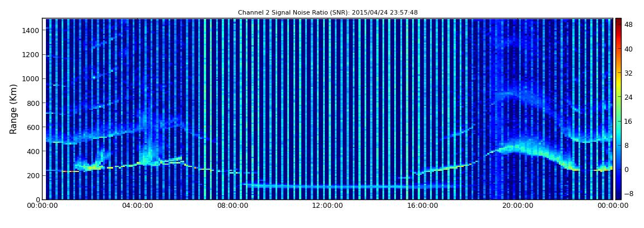Click the 600 y-axis tick label

pos(33,127)
